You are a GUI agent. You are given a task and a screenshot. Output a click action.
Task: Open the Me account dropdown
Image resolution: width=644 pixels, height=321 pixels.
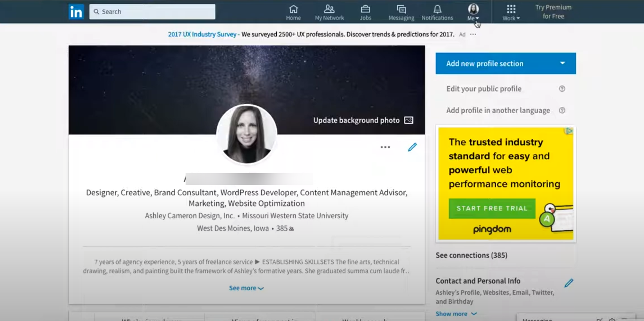(x=473, y=12)
